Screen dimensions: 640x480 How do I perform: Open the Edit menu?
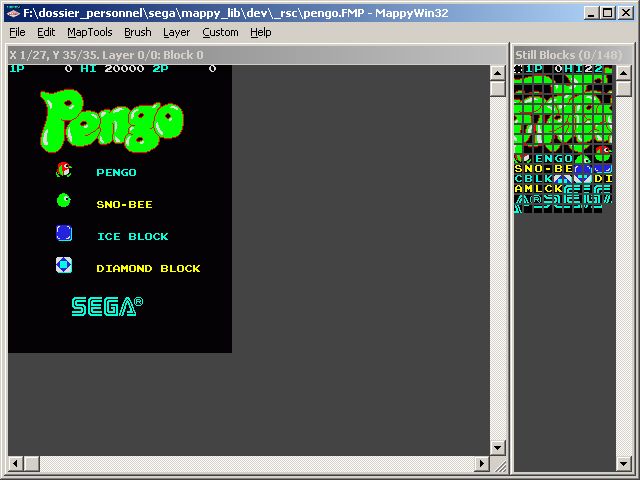[46, 32]
